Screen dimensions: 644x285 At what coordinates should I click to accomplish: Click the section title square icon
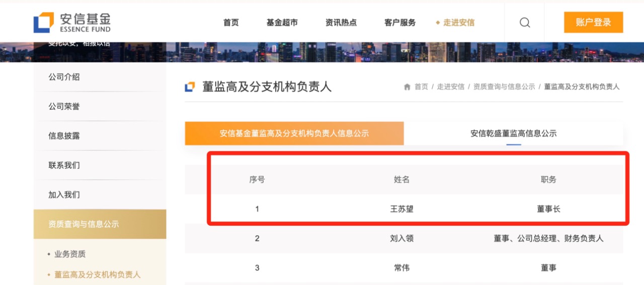click(x=190, y=87)
